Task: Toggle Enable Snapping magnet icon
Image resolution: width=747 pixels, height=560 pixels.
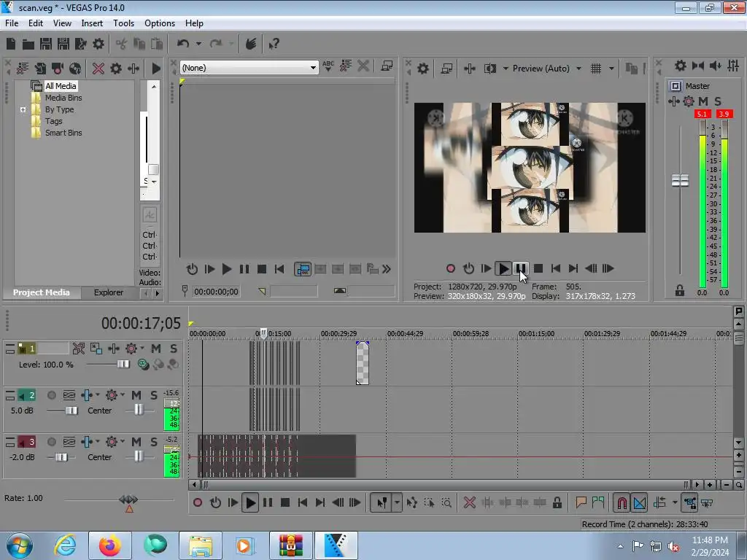Action: pos(622,503)
